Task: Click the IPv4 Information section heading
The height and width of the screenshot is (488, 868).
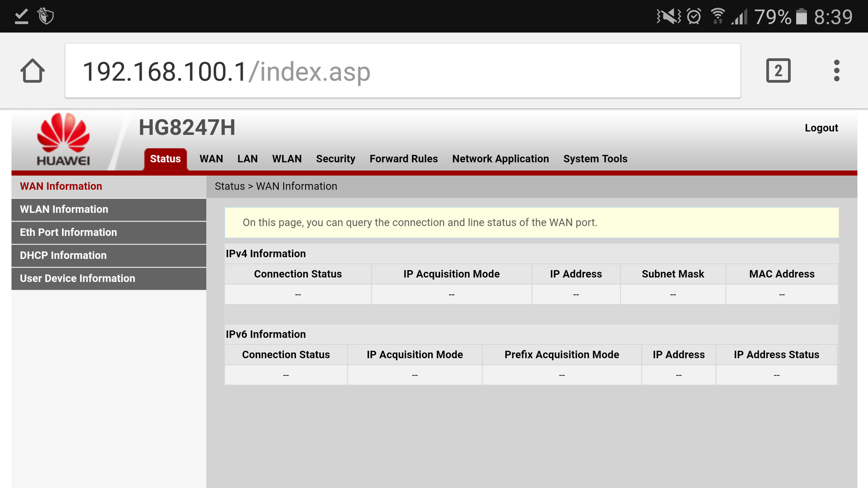Action: (x=266, y=254)
